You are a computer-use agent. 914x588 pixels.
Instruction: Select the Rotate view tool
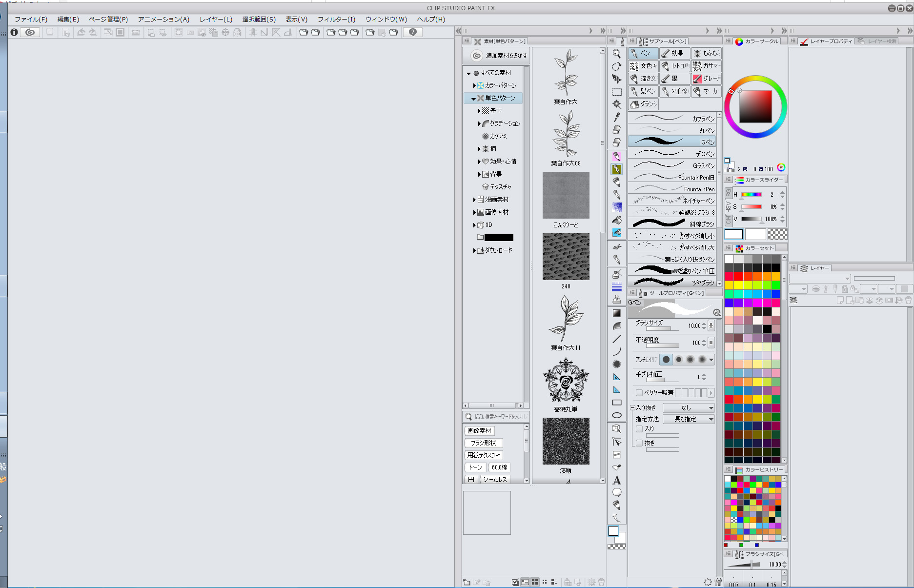click(x=617, y=66)
